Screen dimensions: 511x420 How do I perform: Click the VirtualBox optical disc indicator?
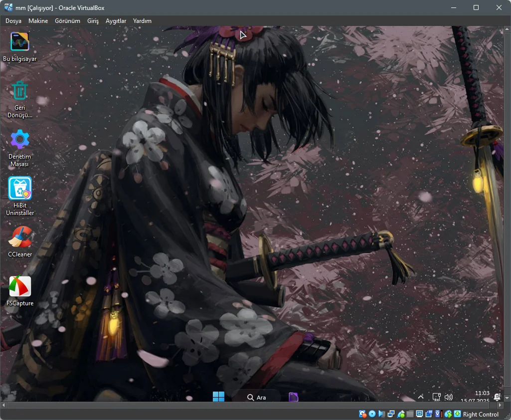(x=372, y=414)
